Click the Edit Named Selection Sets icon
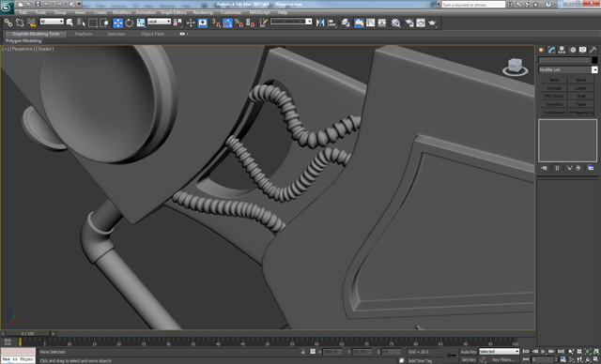Viewport: 601px width, 364px height. pos(263,23)
